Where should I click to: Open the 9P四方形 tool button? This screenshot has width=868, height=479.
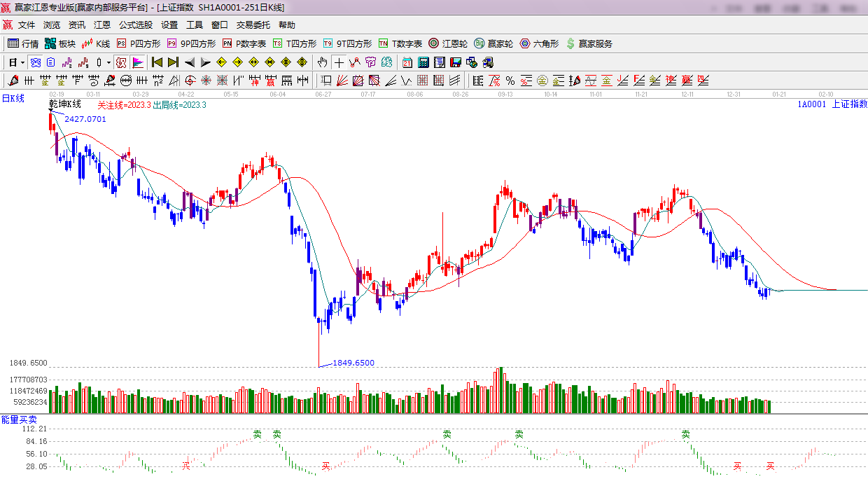pyautogui.click(x=191, y=43)
